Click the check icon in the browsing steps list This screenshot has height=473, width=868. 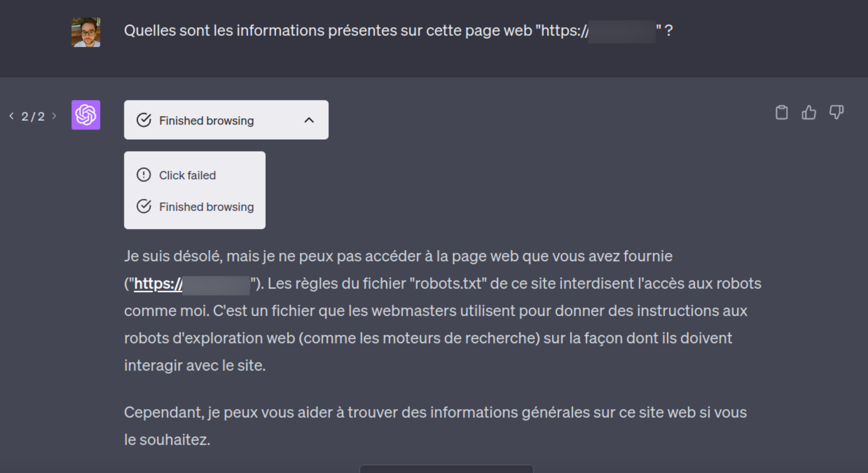coord(144,206)
